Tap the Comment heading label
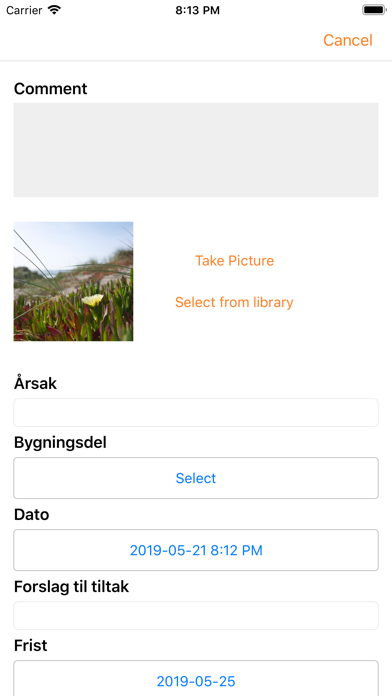Image resolution: width=392 pixels, height=696 pixels. point(51,89)
